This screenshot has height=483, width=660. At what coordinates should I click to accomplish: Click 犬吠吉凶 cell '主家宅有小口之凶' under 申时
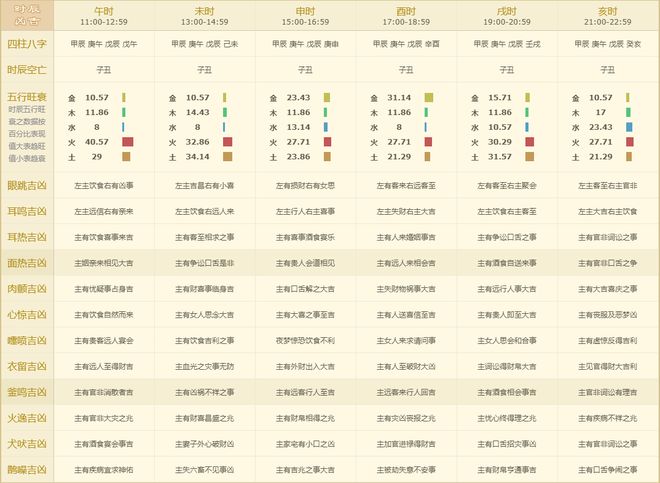[x=305, y=444]
